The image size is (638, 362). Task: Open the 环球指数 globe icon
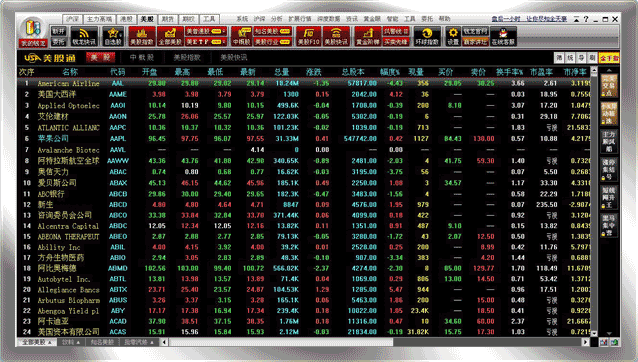pyautogui.click(x=427, y=37)
